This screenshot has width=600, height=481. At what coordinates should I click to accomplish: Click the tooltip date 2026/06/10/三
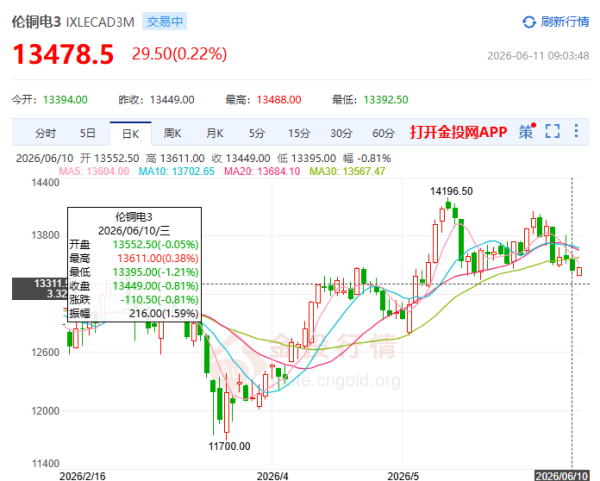[x=134, y=231]
